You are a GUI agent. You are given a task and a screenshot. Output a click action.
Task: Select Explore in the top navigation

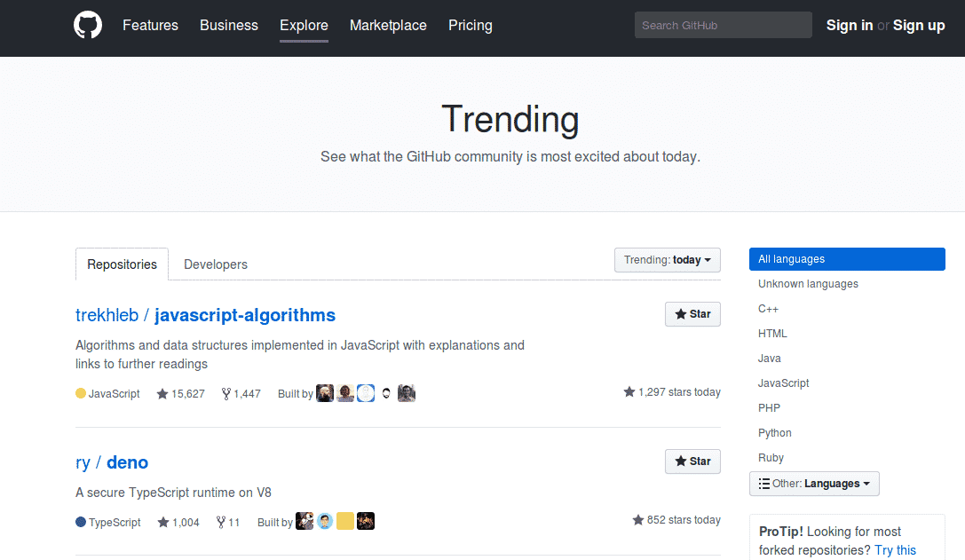click(304, 25)
